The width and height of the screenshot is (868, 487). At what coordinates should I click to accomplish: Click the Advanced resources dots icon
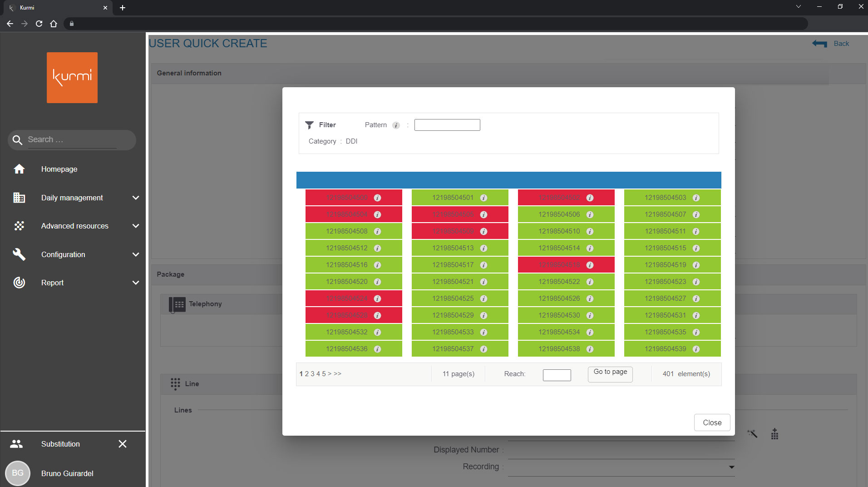coord(19,226)
